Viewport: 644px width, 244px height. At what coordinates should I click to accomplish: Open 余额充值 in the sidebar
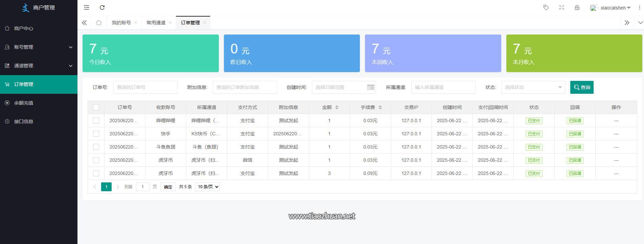coord(24,103)
